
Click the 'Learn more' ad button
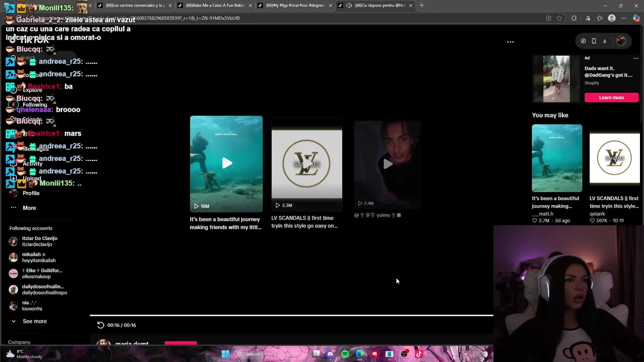click(x=611, y=98)
